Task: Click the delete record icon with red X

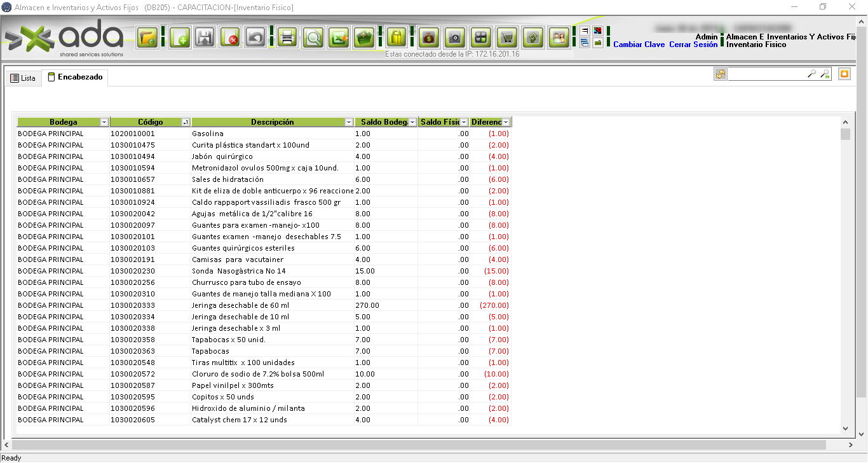Action: click(230, 38)
